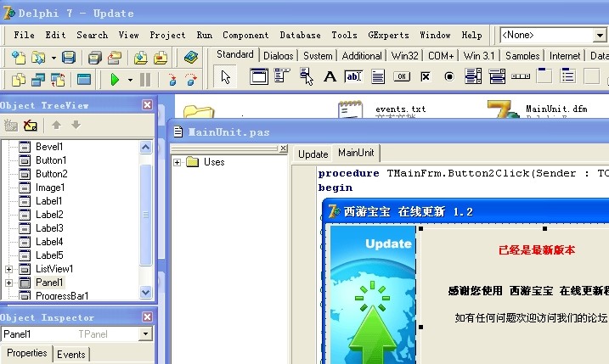Select the ScrollBar component in palette
The image size is (609, 364).
(521, 76)
